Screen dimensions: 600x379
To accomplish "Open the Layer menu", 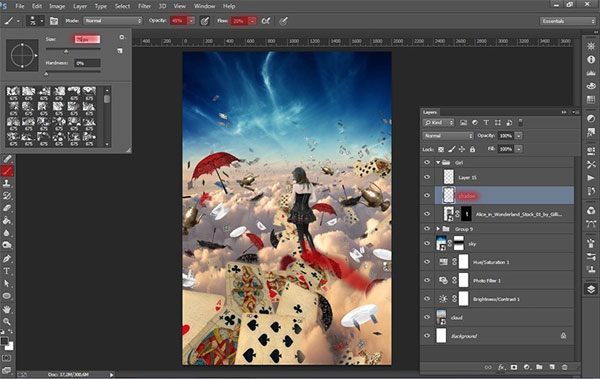I will tap(80, 6).
